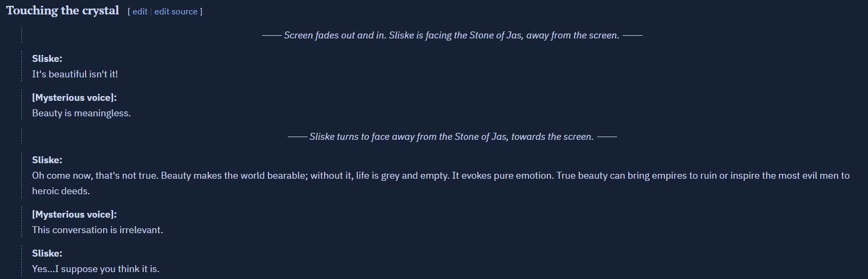Click the Sliske label above 'It's beautiful isn't it!'
The height and width of the screenshot is (279, 868).
click(47, 59)
